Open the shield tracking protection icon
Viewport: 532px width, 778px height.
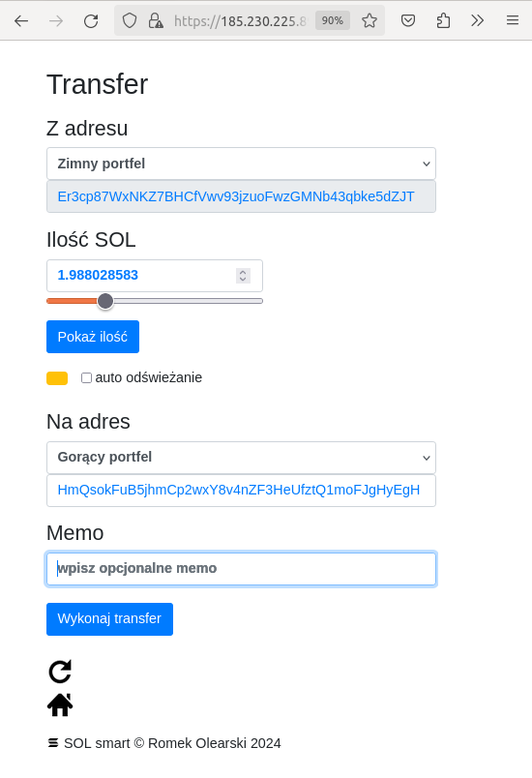pyautogui.click(x=130, y=21)
